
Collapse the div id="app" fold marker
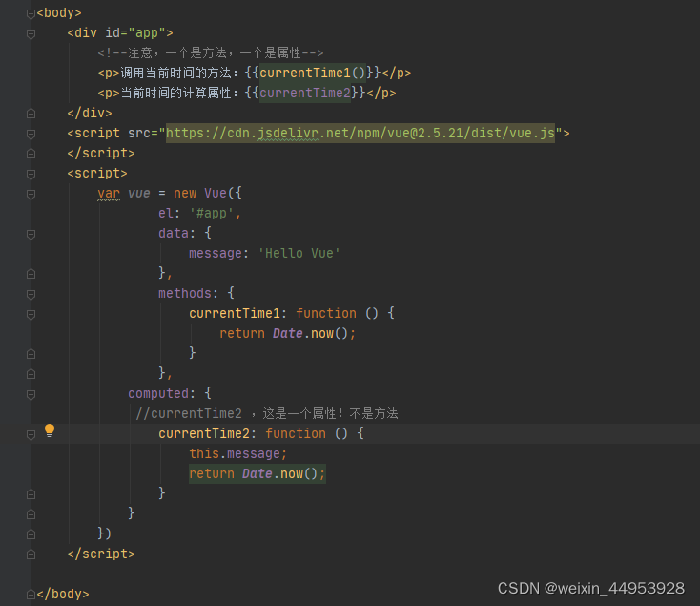click(x=31, y=33)
